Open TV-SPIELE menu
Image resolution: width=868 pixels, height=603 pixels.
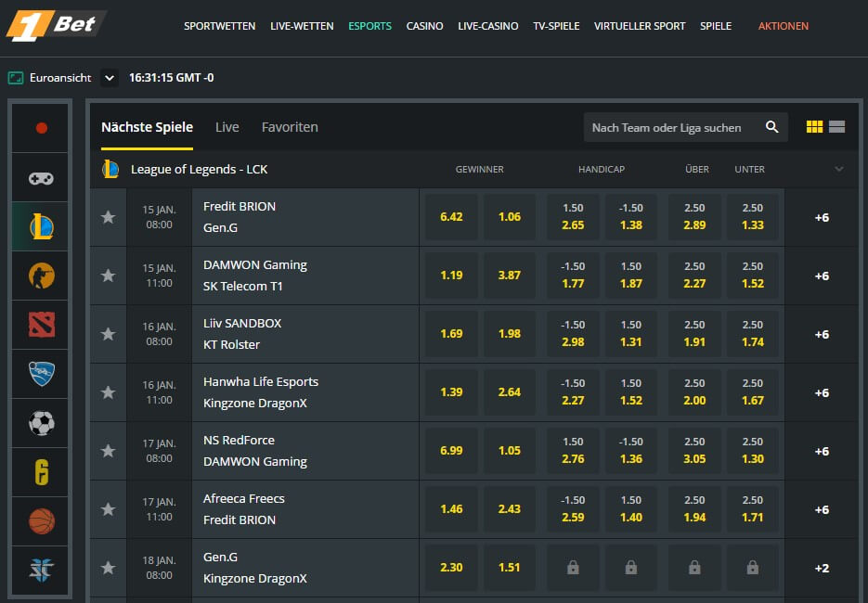pos(556,26)
